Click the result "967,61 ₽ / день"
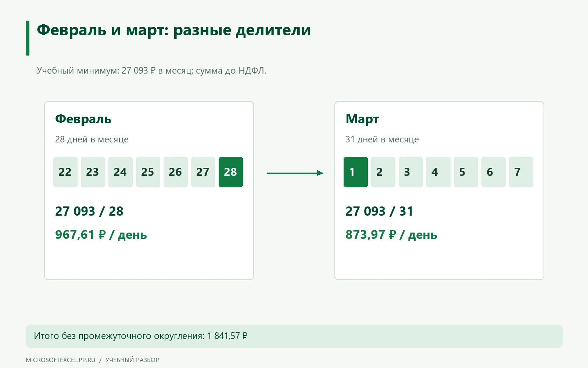The height and width of the screenshot is (368, 588). [x=101, y=235]
